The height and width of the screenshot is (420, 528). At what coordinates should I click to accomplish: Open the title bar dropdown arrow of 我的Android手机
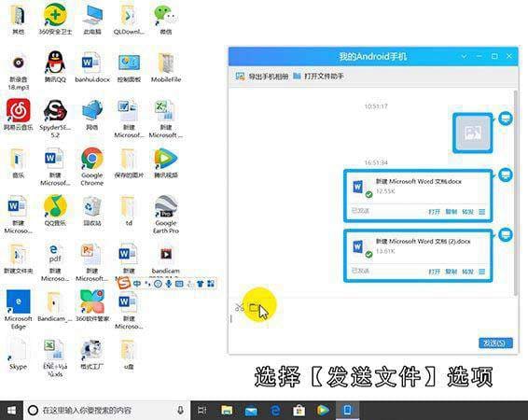point(464,56)
